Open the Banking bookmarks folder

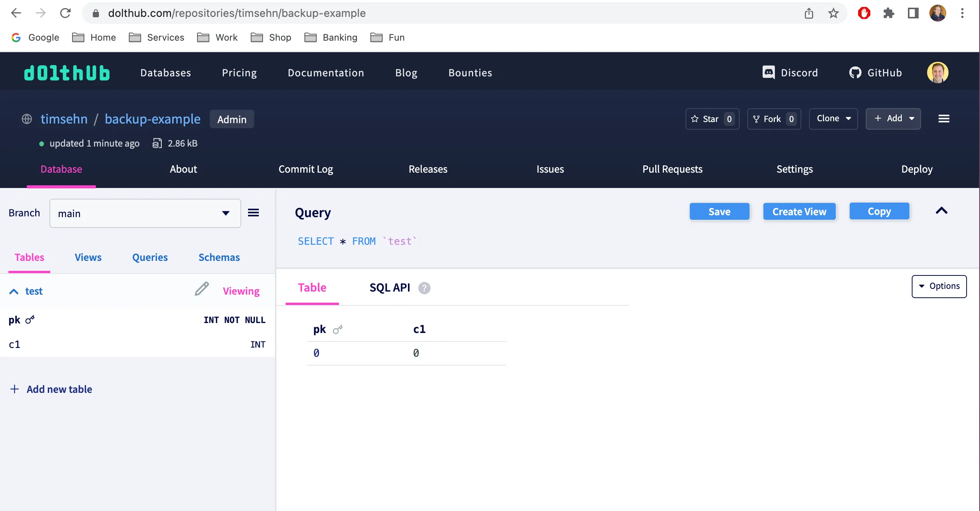(331, 37)
